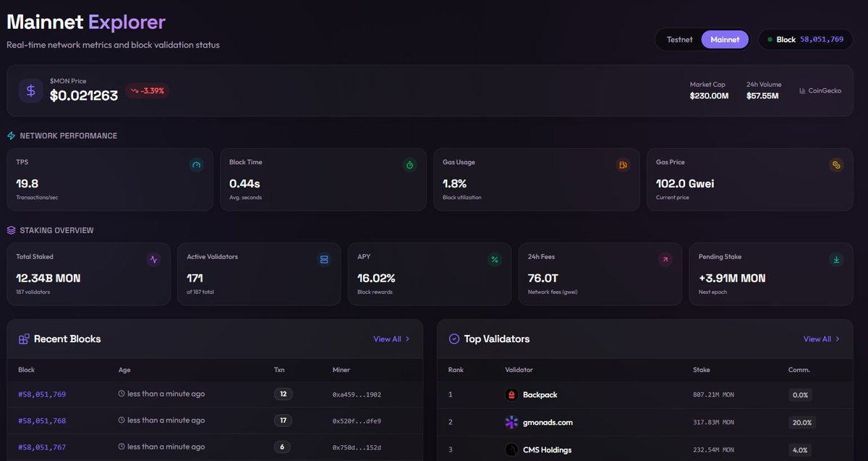Click the 20.0% commission badge
This screenshot has width=868, height=461.
point(801,422)
